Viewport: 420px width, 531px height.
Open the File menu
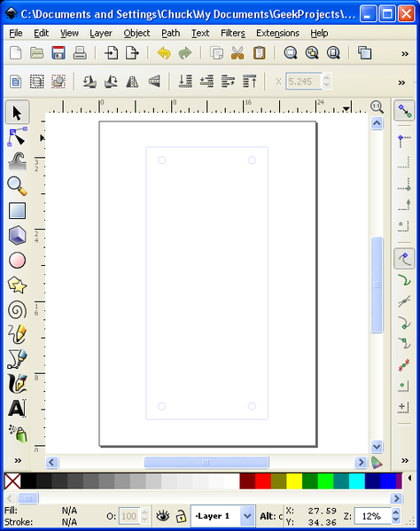16,33
